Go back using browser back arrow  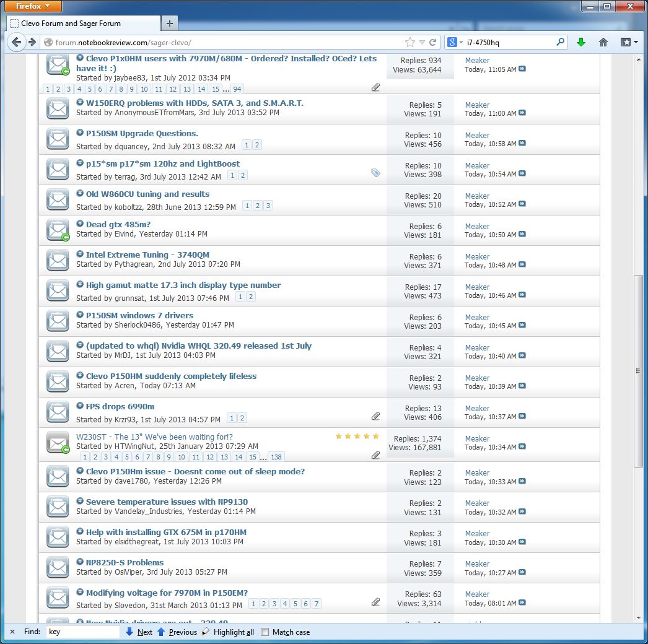coord(16,42)
